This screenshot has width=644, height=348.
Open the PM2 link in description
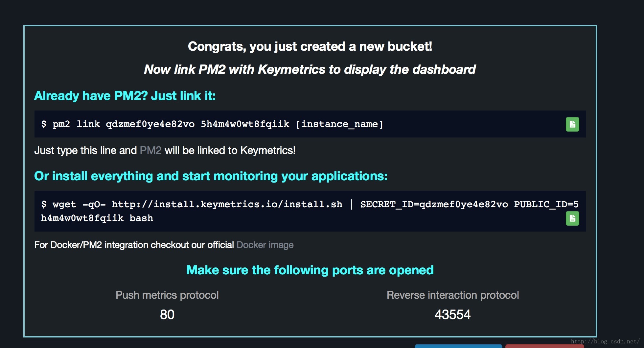tap(150, 150)
